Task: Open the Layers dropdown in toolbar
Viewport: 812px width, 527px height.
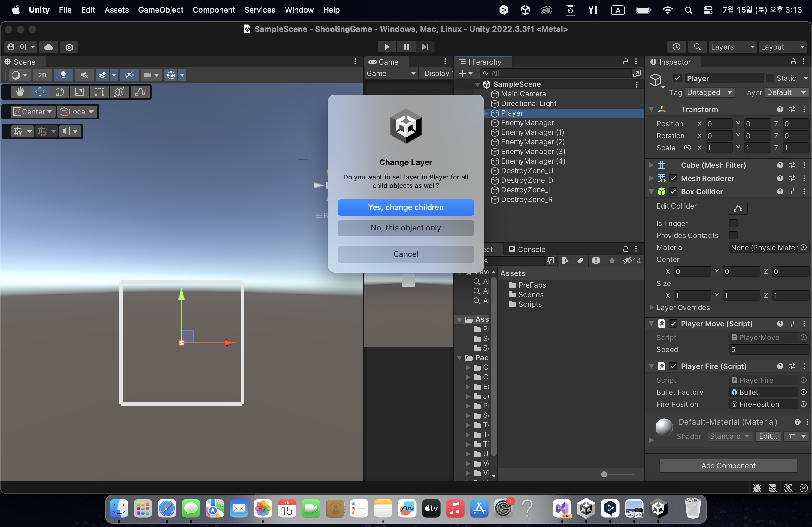Action: click(x=732, y=47)
